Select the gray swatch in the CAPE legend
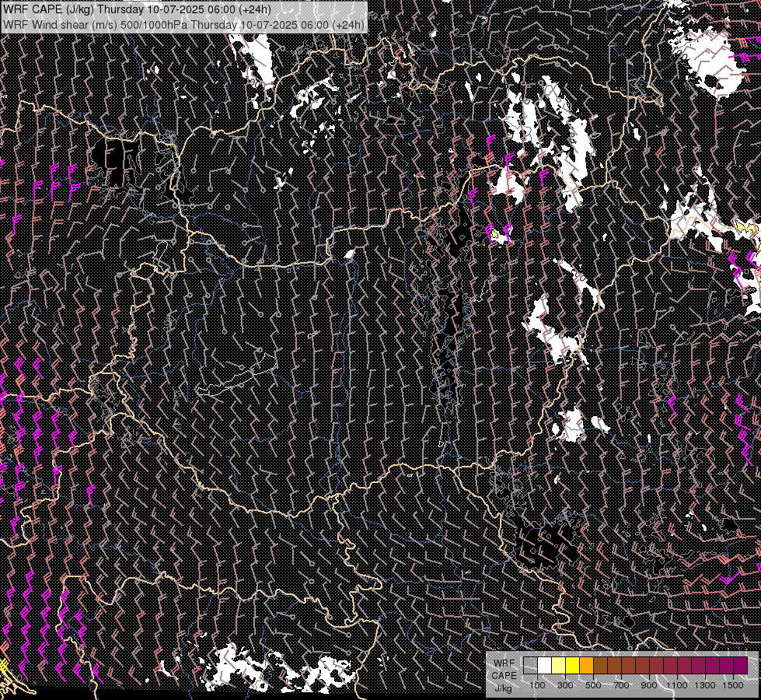Image resolution: width=761 pixels, height=700 pixels. [x=530, y=666]
